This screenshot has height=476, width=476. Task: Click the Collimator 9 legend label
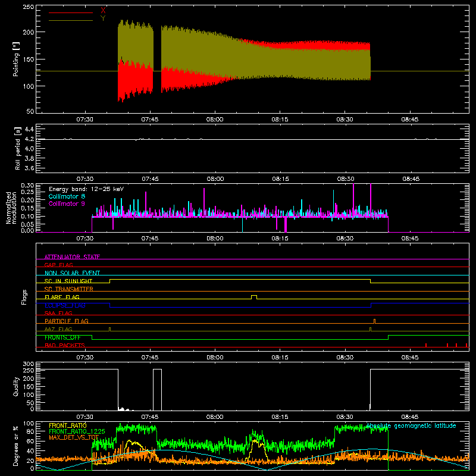(x=67, y=203)
